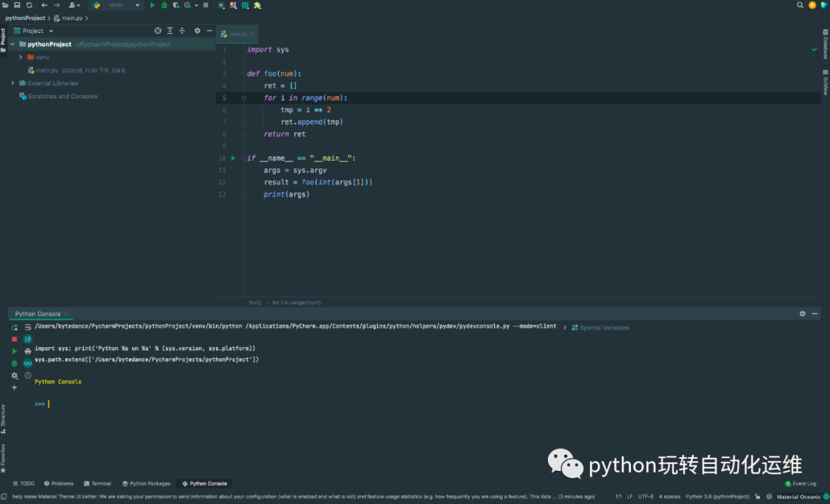
Task: Collapse the pythonProject root node
Action: click(12, 45)
